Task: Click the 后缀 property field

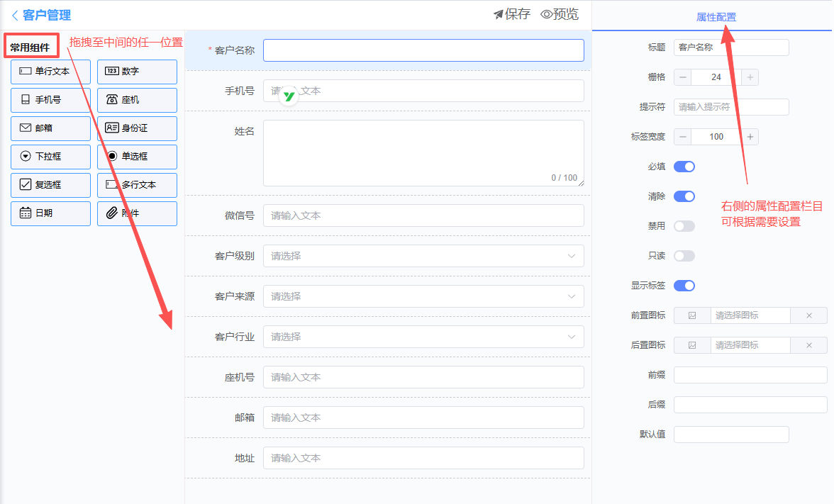Action: (x=750, y=405)
